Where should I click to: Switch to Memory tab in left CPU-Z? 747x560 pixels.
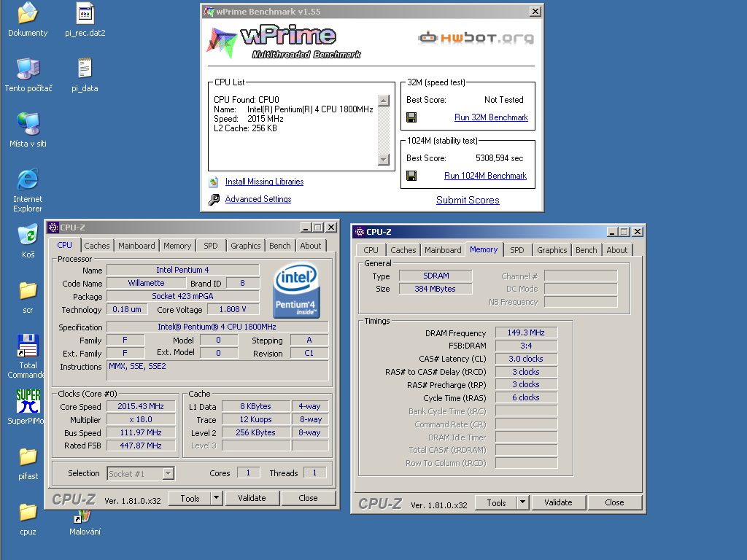177,246
